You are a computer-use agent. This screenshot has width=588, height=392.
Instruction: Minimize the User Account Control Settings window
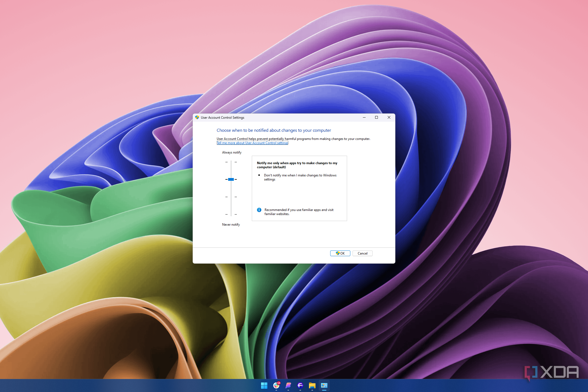point(364,118)
